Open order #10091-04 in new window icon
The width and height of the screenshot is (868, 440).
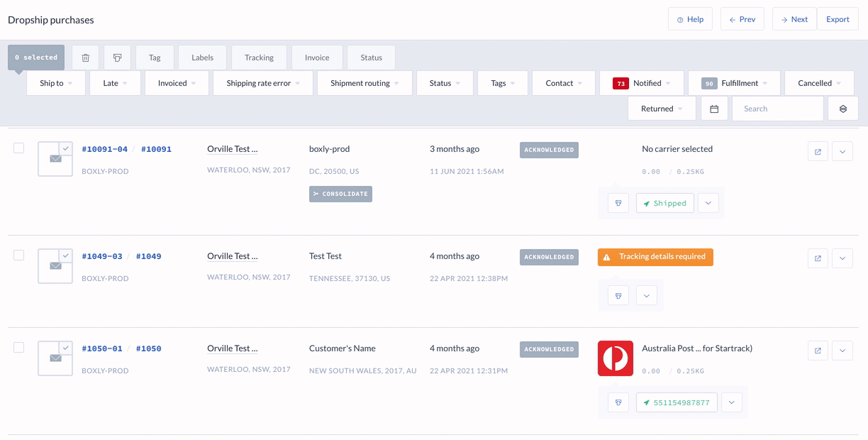click(x=818, y=151)
